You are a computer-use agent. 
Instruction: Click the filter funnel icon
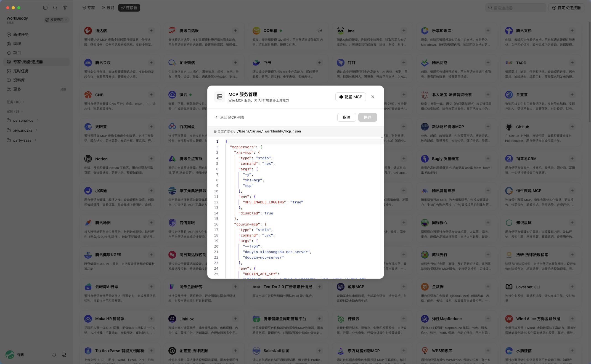pyautogui.click(x=65, y=8)
